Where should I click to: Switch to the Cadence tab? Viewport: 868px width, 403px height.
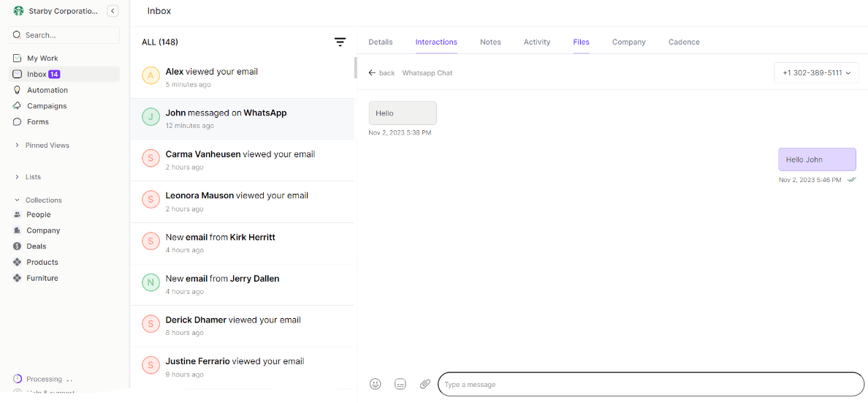click(684, 42)
